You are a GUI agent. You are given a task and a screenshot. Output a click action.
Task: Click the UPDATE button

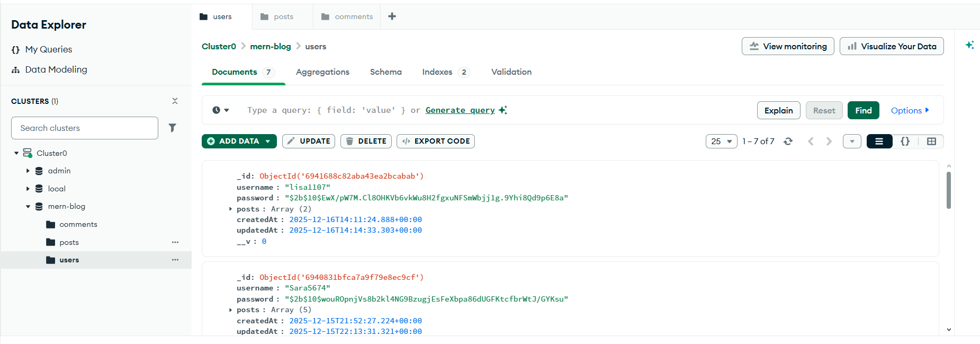pyautogui.click(x=309, y=141)
